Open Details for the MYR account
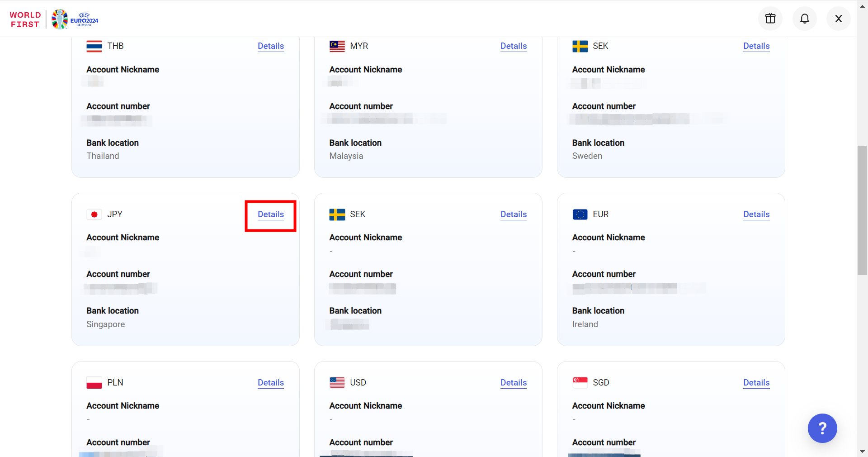 click(514, 46)
